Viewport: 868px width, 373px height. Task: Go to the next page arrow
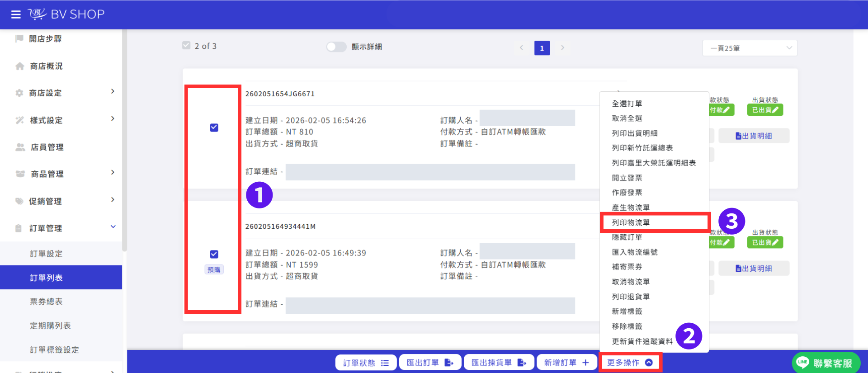pos(562,47)
